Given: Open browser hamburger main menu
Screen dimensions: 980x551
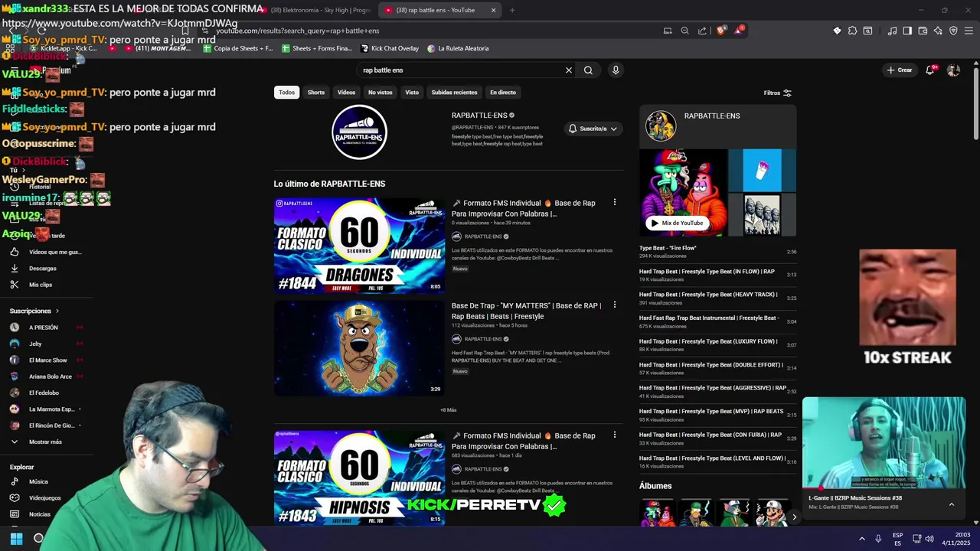Looking at the screenshot, I should pos(969,31).
